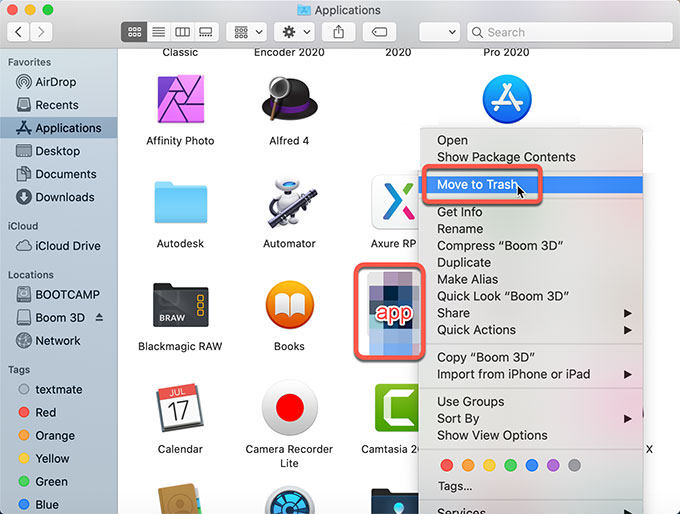The width and height of the screenshot is (680, 514).
Task: Choose Tags… from the context menu
Action: click(x=531, y=486)
